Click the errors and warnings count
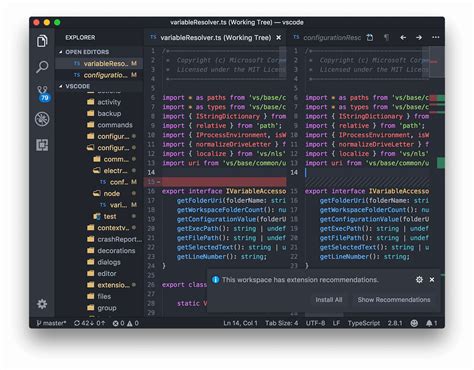Viewport: 474px width, 370px height. tap(126, 323)
